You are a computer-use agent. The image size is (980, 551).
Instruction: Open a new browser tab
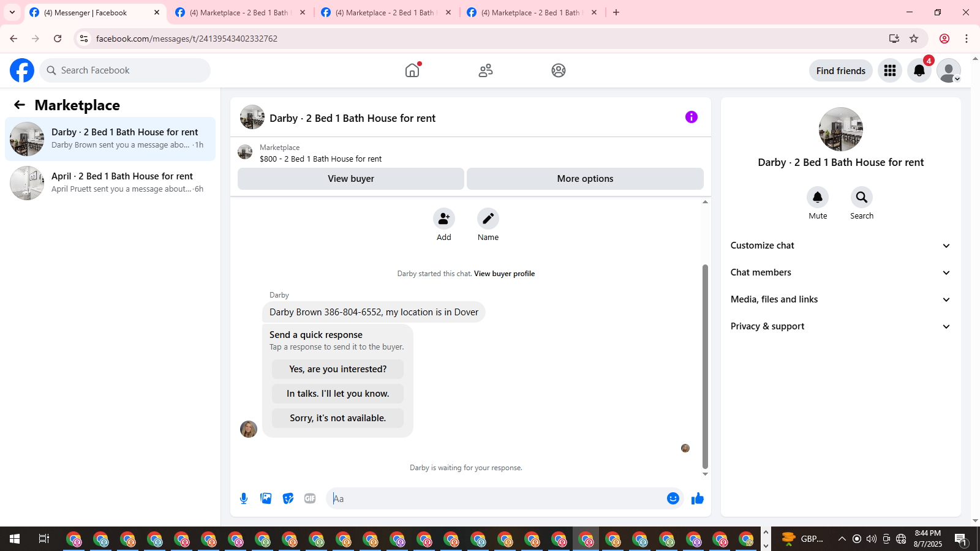pyautogui.click(x=616, y=12)
